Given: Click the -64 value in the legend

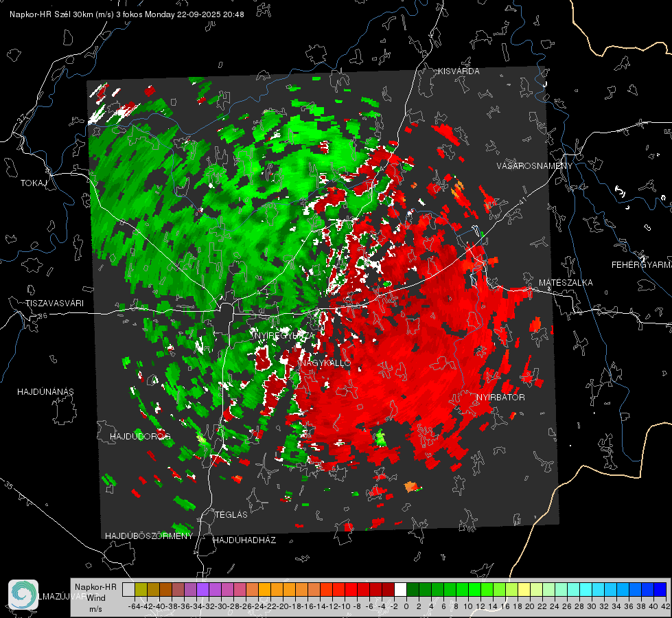Looking at the screenshot, I should pos(135,606).
